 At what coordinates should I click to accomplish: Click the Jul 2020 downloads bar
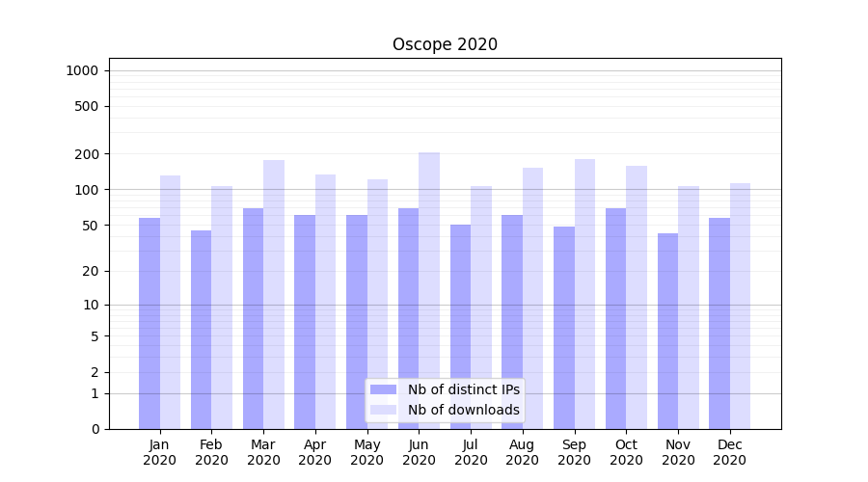pyautogui.click(x=481, y=307)
